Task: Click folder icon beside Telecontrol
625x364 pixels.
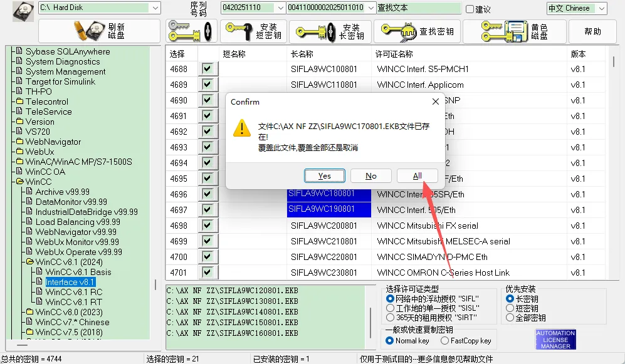Action: point(19,101)
